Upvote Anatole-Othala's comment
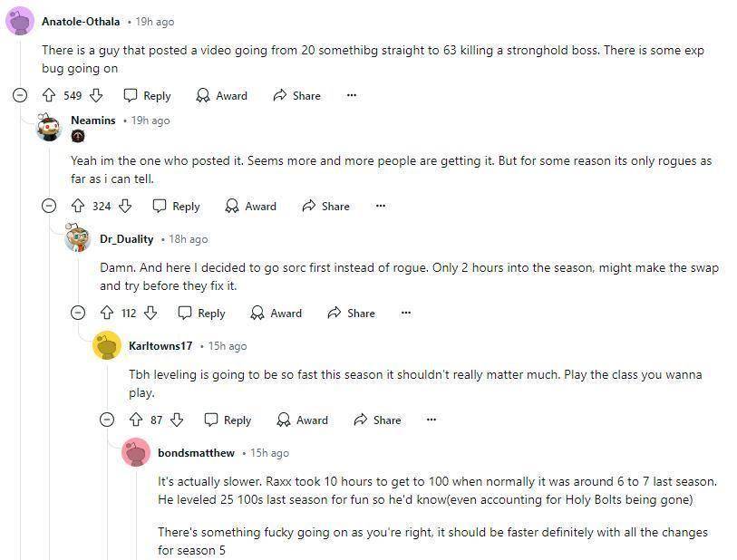This screenshot has height=560, width=737. [x=49, y=95]
